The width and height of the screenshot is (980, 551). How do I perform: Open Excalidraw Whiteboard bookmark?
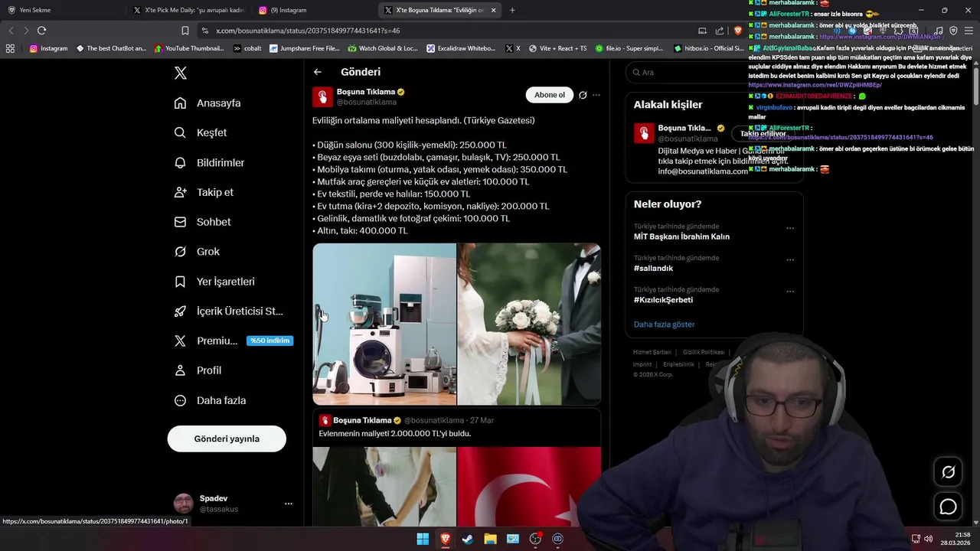(461, 48)
